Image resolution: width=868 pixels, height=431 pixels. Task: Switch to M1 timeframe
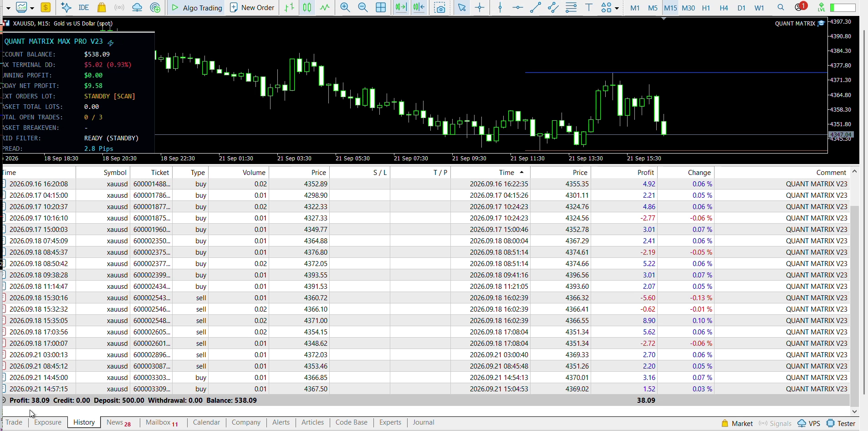[x=635, y=8]
